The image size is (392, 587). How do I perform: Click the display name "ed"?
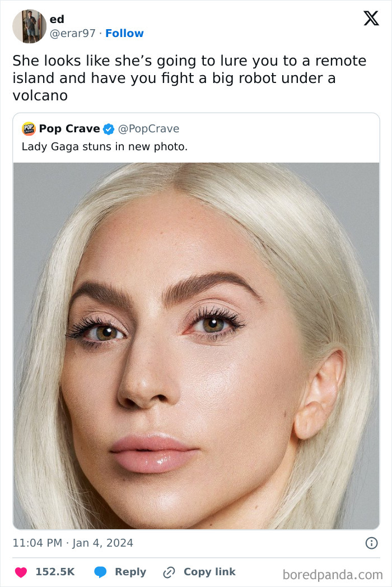point(57,20)
